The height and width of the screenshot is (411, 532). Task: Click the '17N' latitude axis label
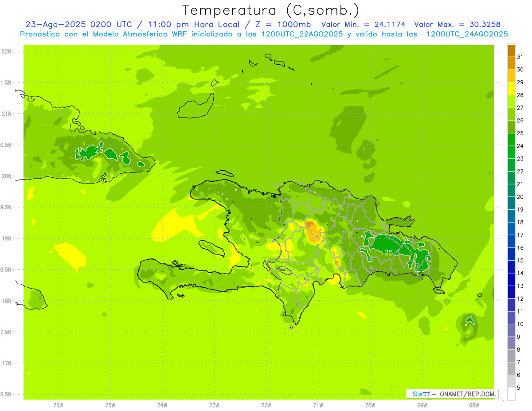(6, 364)
